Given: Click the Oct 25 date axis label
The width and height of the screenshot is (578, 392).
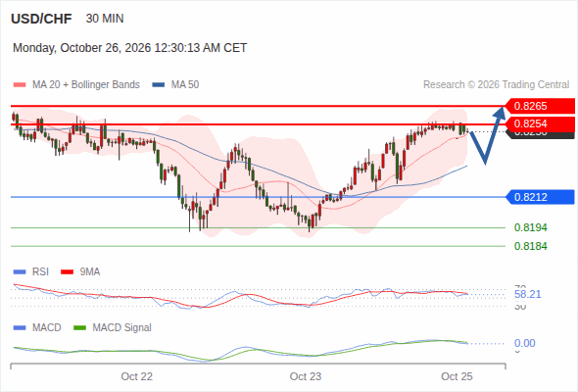Looking at the screenshot, I should pyautogui.click(x=457, y=376).
